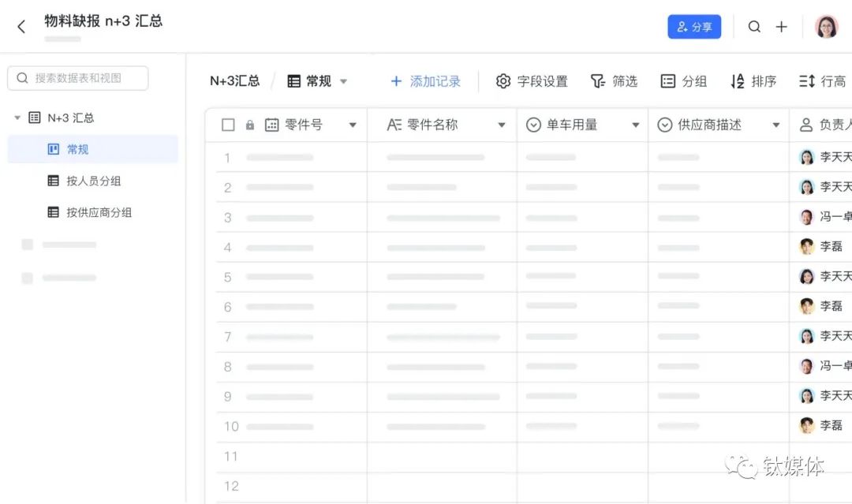The height and width of the screenshot is (504, 852).
Task: Select empty row number 12
Action: point(231,486)
